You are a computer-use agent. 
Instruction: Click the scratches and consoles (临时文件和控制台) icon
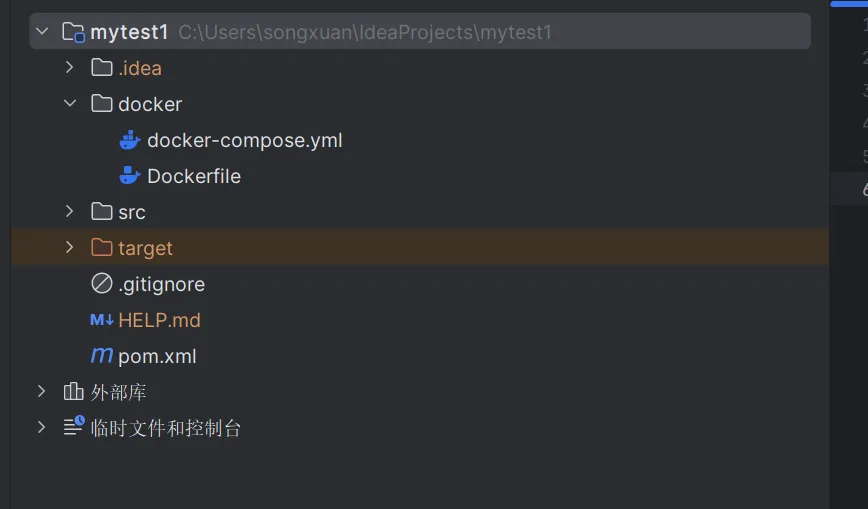click(73, 428)
